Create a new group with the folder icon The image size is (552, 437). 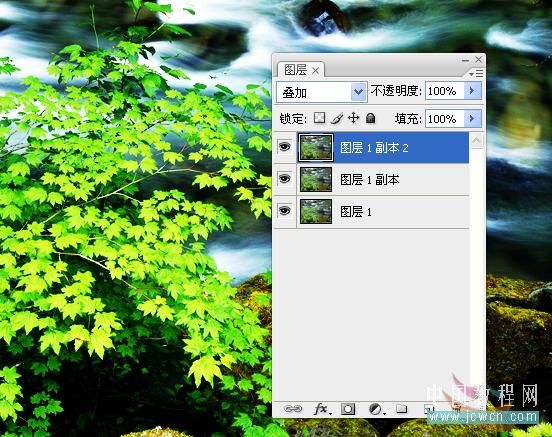coord(401,408)
